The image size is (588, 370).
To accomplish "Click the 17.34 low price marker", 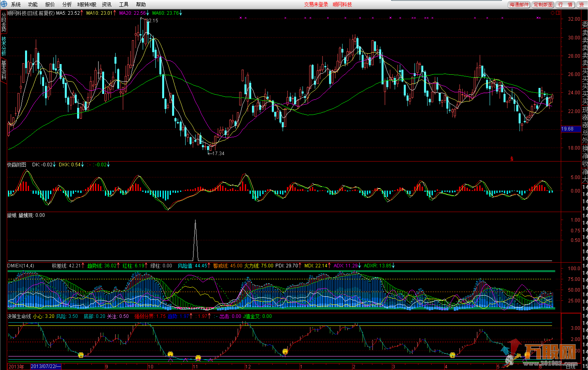I will coord(218,153).
